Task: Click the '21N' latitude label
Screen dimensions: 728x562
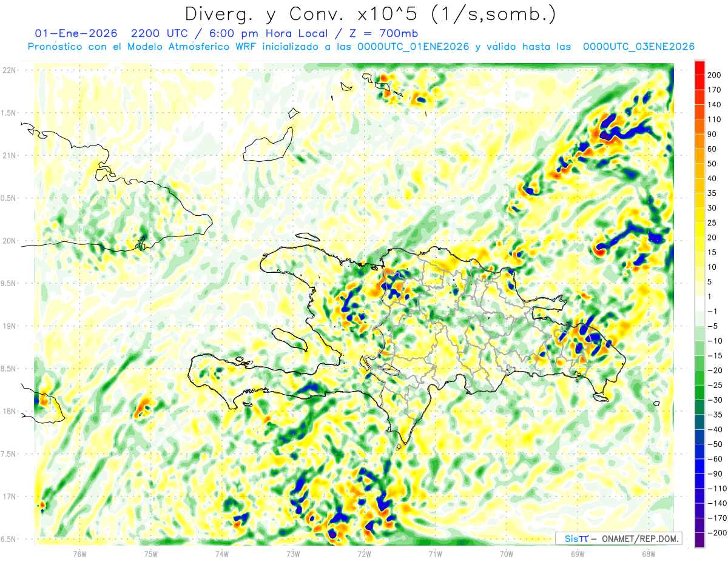Action: coord(10,155)
